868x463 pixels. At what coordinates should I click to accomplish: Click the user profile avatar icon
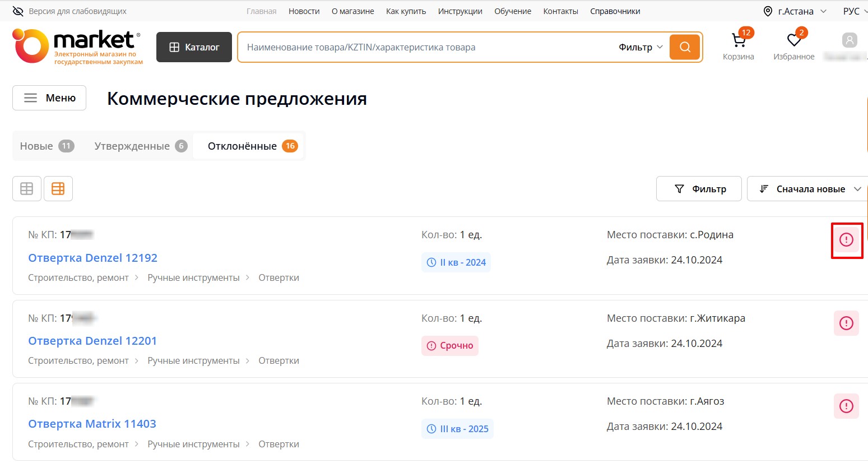point(850,40)
